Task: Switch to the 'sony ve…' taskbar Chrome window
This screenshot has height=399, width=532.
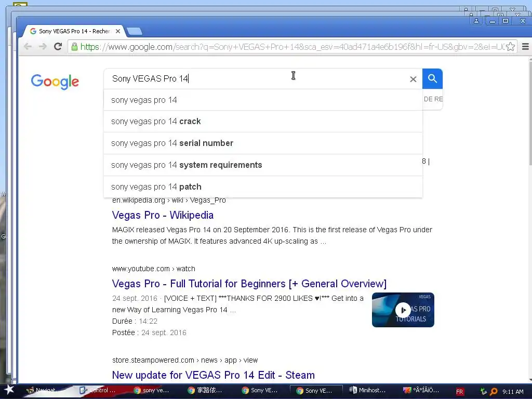Action: pyautogui.click(x=151, y=390)
